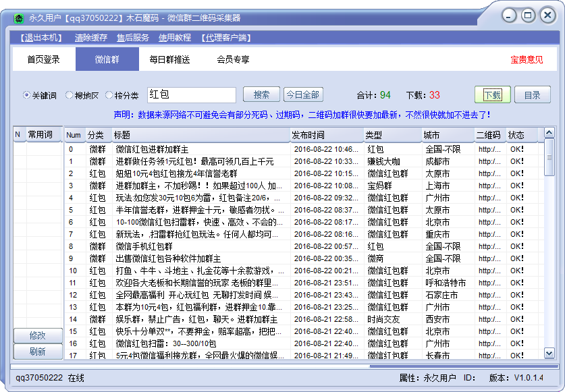The image size is (565, 392).
Task: Click the 下载 button
Action: 492,95
